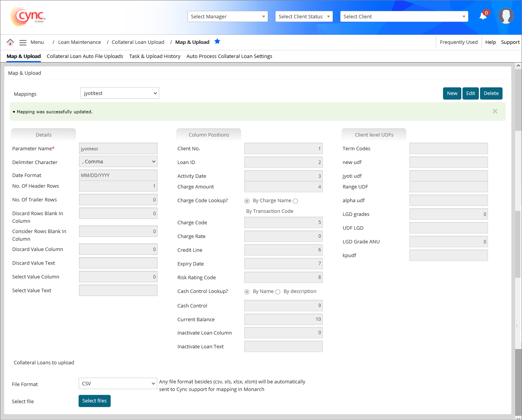Open the Select Client Status dropdown
Screen dimensions: 522x420
(304, 16)
